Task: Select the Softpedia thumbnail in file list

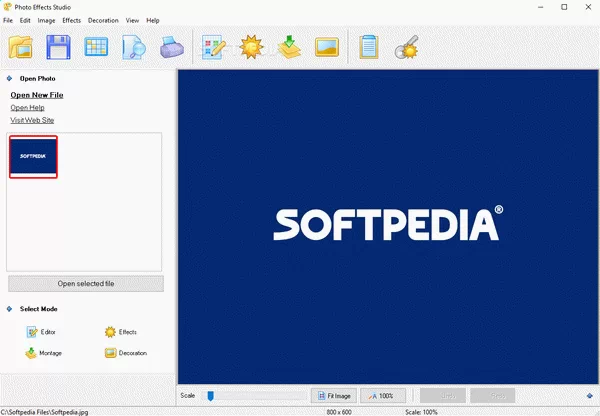Action: (34, 157)
